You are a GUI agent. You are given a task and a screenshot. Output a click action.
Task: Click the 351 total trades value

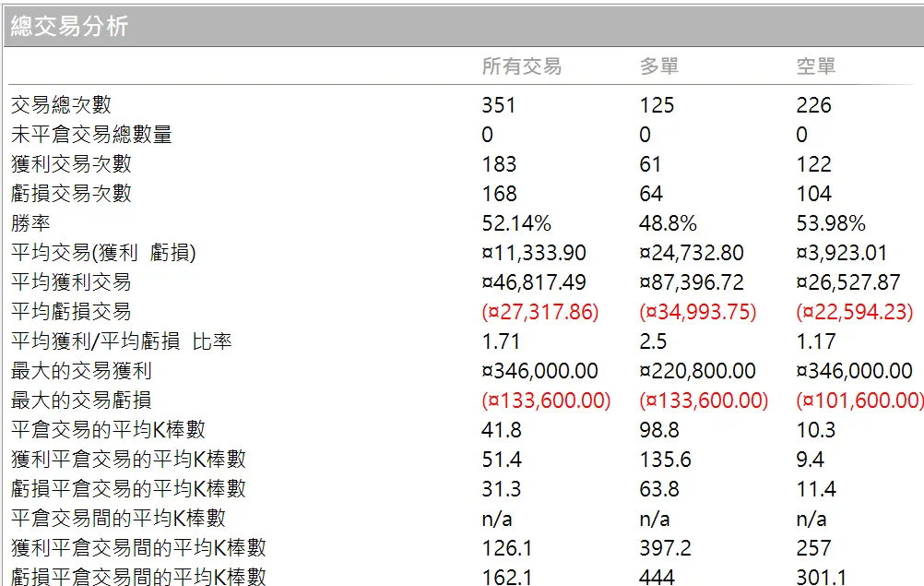coord(499,105)
